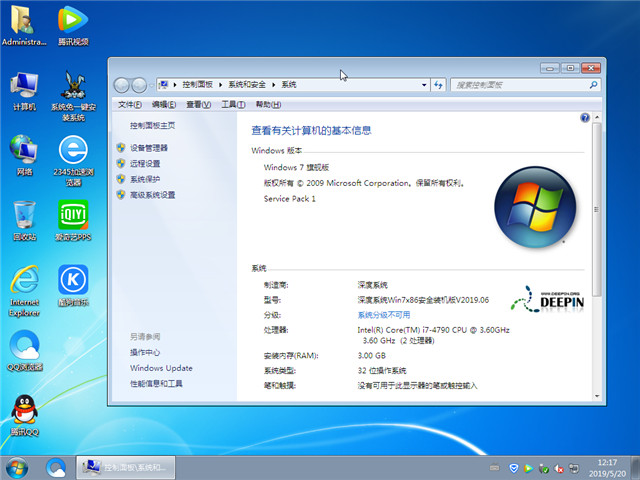
Task: Open QQ Browser pinned on the taskbar
Action: [x=56, y=468]
